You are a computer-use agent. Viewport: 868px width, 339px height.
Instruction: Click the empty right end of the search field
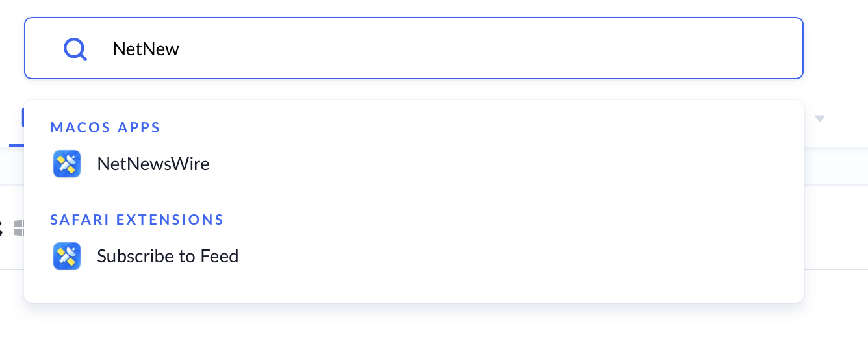coord(747,49)
